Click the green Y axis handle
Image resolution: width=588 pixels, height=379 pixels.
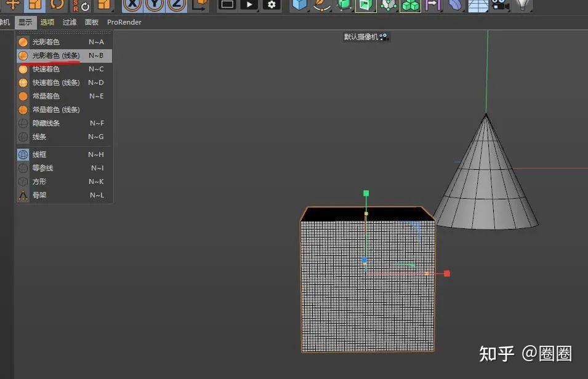coord(366,193)
